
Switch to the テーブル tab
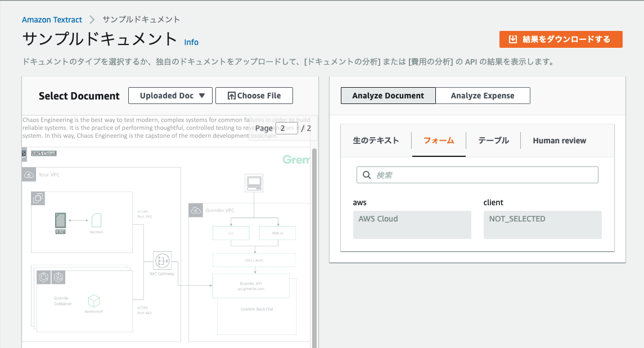493,141
